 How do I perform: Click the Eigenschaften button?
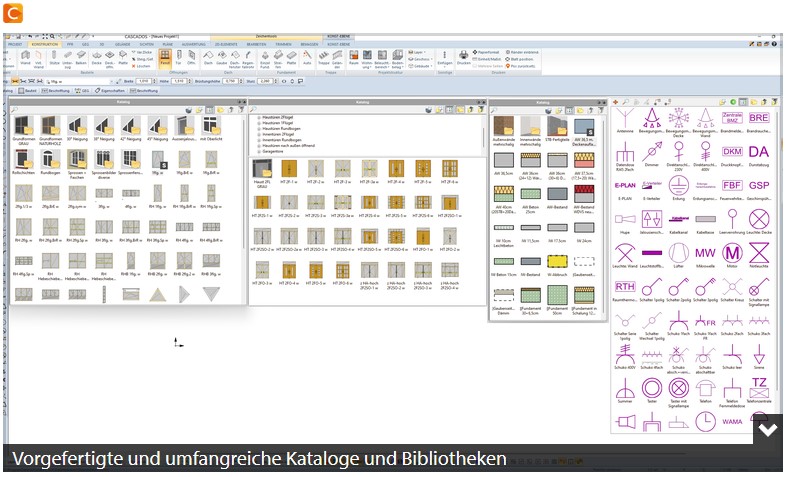tap(109, 91)
